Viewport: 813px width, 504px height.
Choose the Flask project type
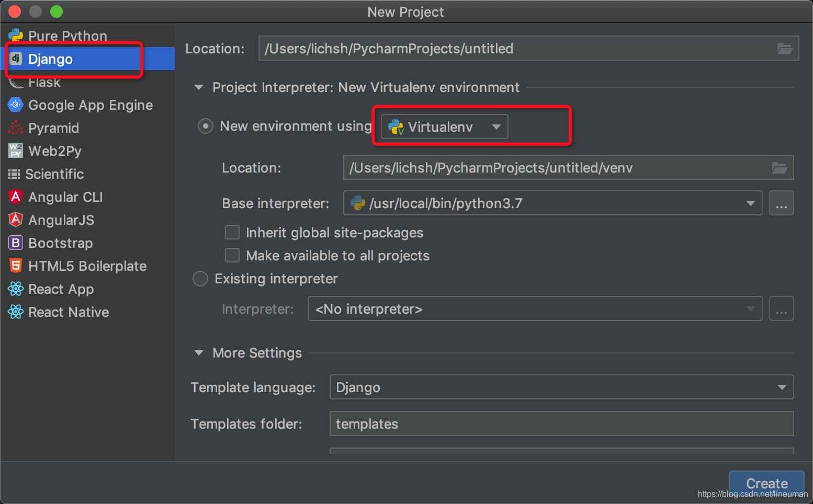(87, 82)
